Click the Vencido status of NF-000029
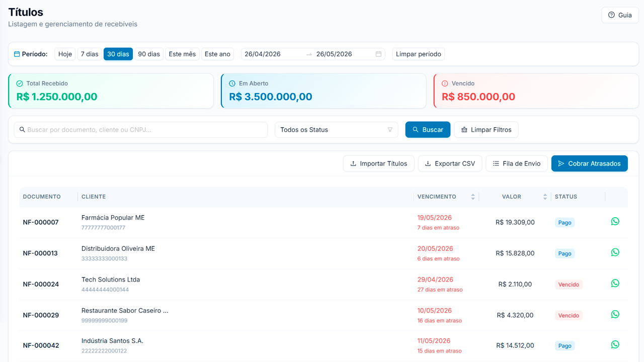 click(569, 316)
